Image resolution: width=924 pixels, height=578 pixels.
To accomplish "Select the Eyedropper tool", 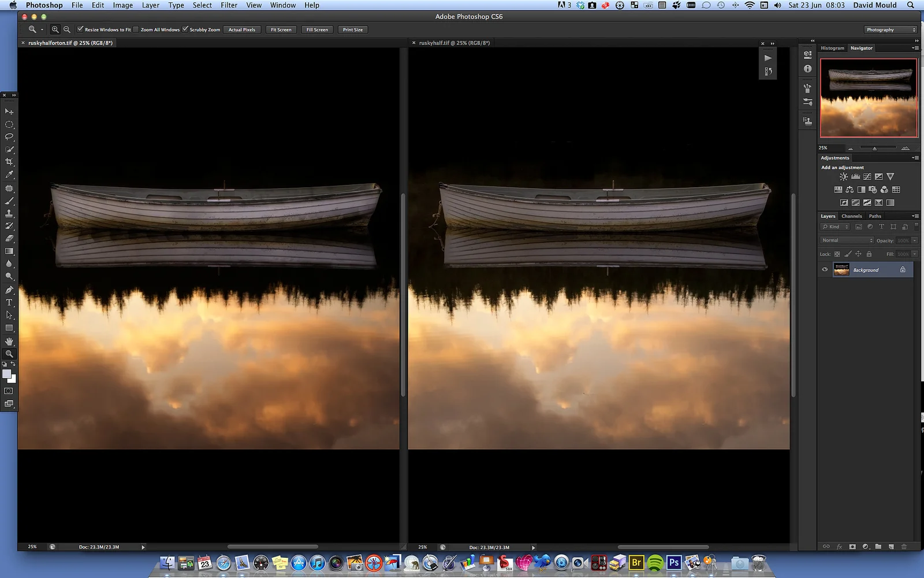I will [9, 175].
